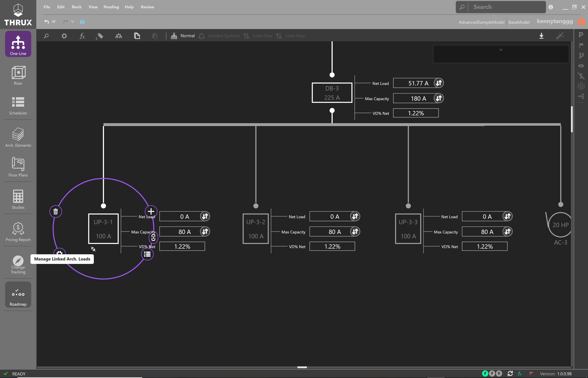The height and width of the screenshot is (378, 588).
Task: Click the magic wand icon
Action: [560, 36]
